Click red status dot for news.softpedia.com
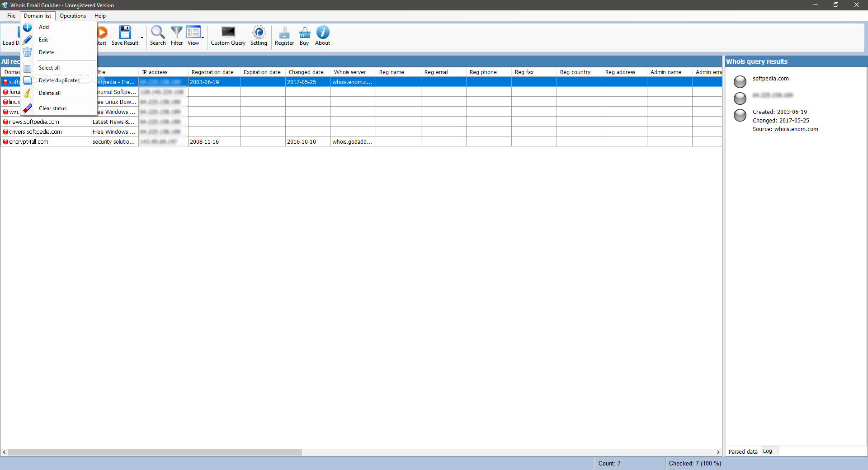 pos(5,122)
